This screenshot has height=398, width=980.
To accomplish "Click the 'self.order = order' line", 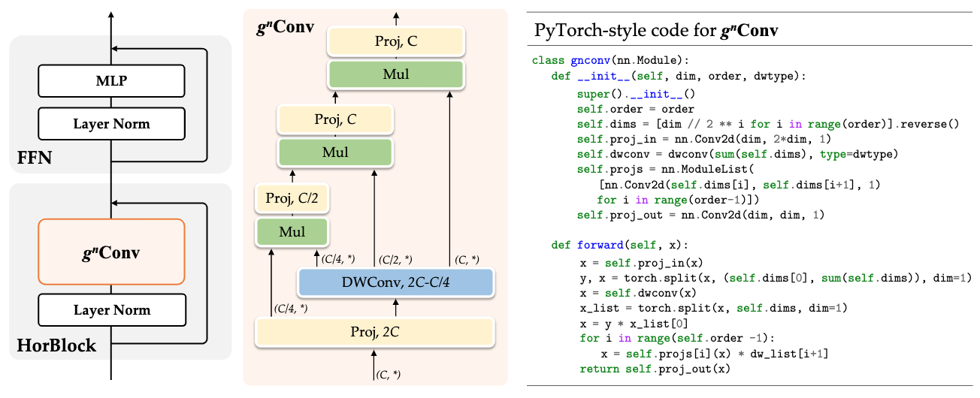I will point(635,110).
